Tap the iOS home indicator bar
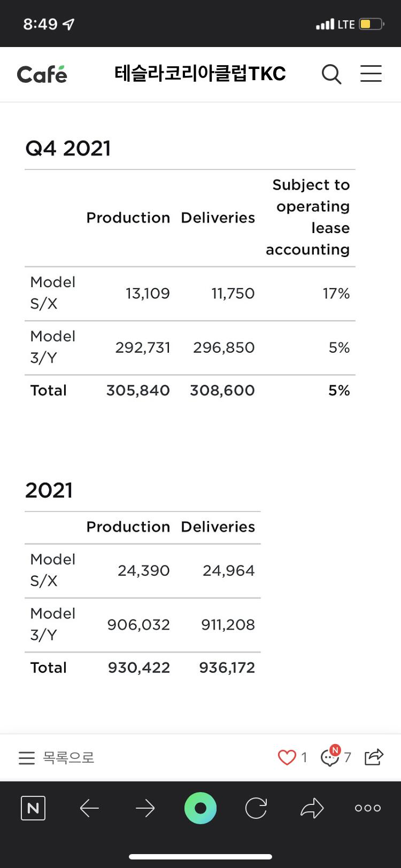 pyautogui.click(x=200, y=857)
